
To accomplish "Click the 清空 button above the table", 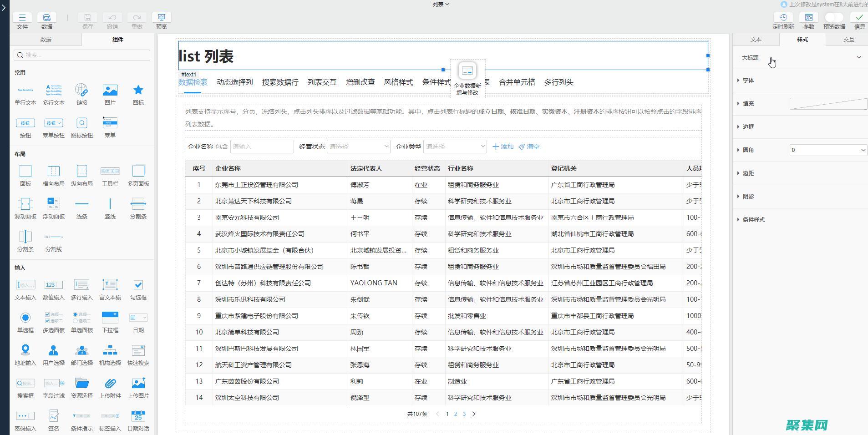I will coord(529,147).
